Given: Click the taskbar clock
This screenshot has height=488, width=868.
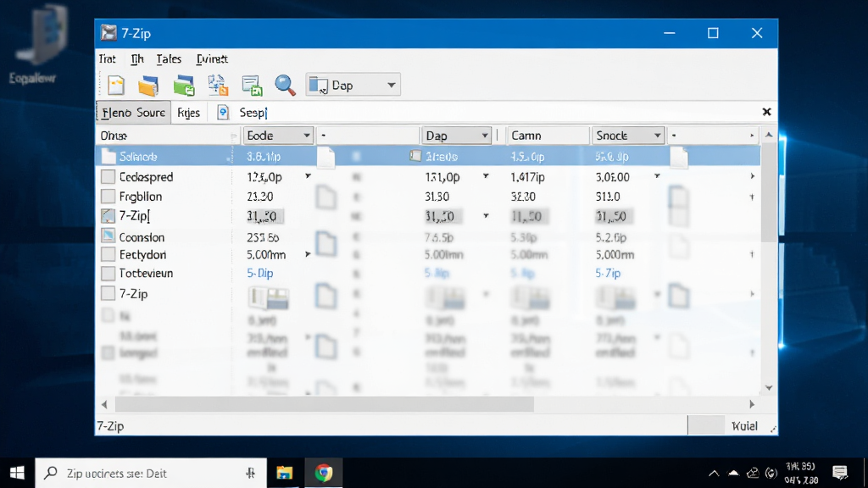Looking at the screenshot, I should click(800, 473).
